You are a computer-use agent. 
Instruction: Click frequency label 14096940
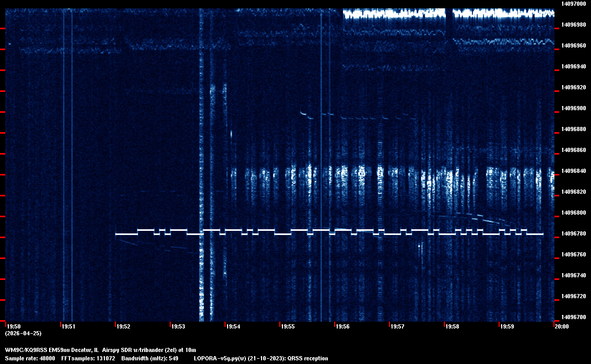pyautogui.click(x=574, y=66)
